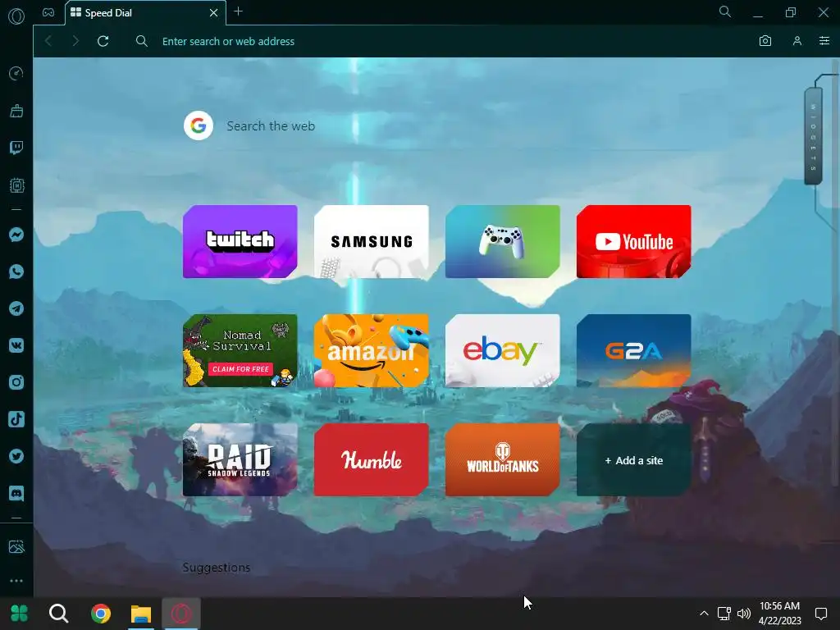This screenshot has height=630, width=840.
Task: Open the chip icon sidebar panel
Action: tap(16, 185)
